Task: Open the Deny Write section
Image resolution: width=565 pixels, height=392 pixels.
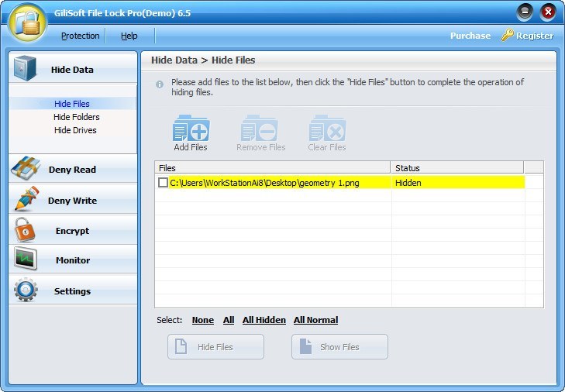Action: 72,199
